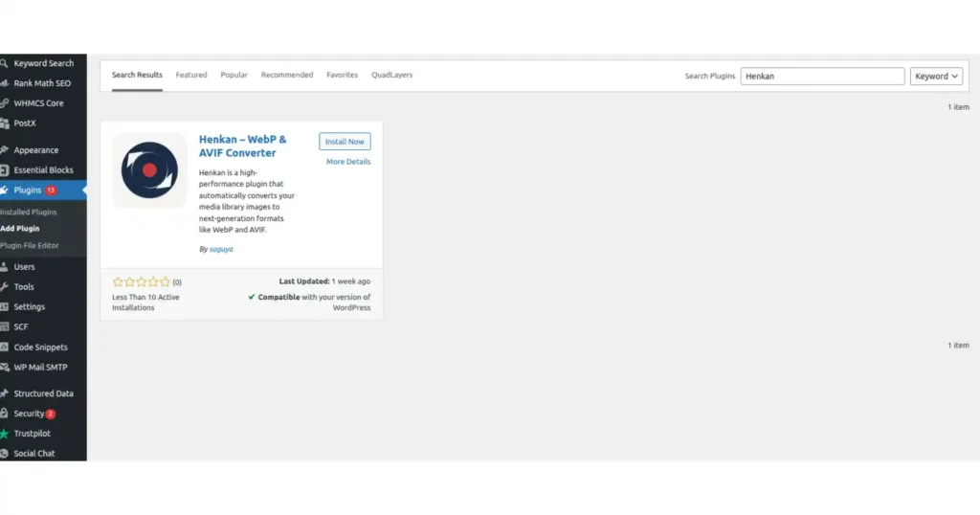This screenshot has height=515, width=980.
Task: Open author saguya's profile link
Action: pos(221,250)
